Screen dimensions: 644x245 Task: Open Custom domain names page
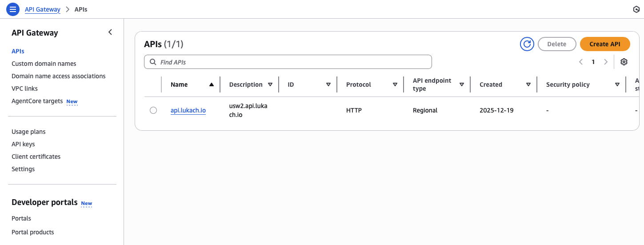click(x=44, y=64)
